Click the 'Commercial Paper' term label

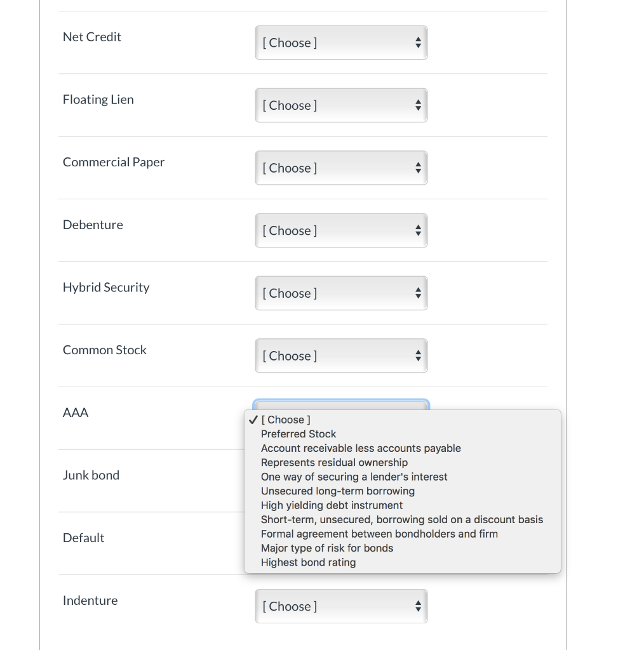[x=114, y=162]
